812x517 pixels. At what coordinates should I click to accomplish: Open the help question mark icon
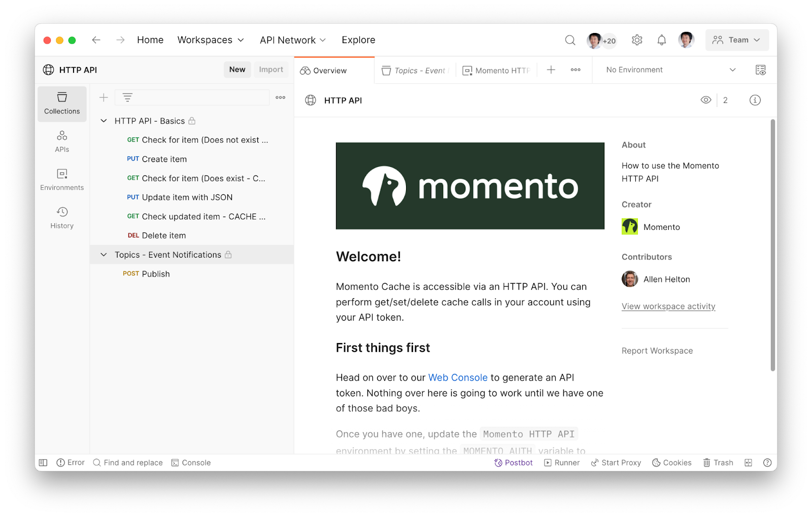tap(767, 463)
